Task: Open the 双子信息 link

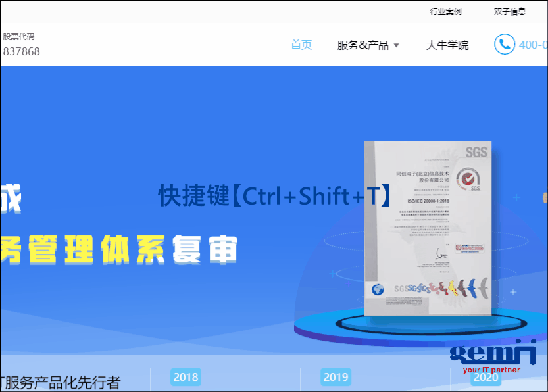Action: (510, 11)
